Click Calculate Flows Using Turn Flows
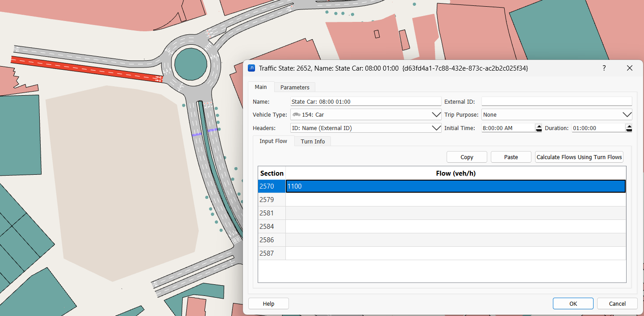Image resolution: width=644 pixels, height=316 pixels. tap(579, 157)
